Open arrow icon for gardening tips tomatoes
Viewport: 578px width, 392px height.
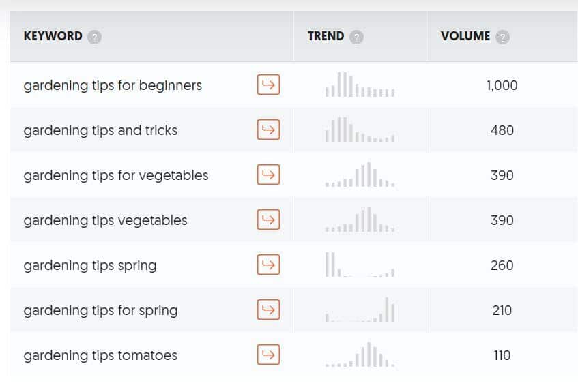268,355
